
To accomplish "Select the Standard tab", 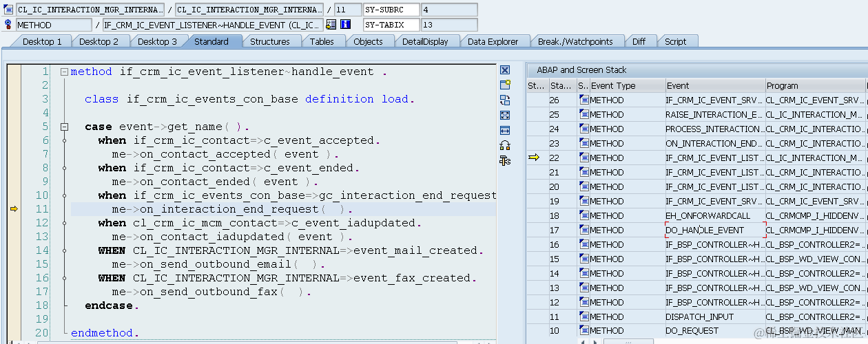I will click(211, 41).
